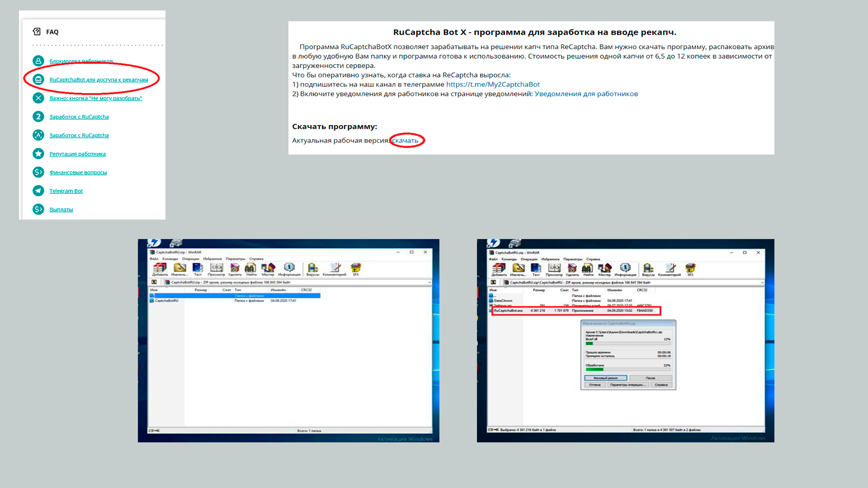Expand the address bar dropdown in right WinRAR window
The width and height of the screenshot is (868, 488).
point(762,282)
